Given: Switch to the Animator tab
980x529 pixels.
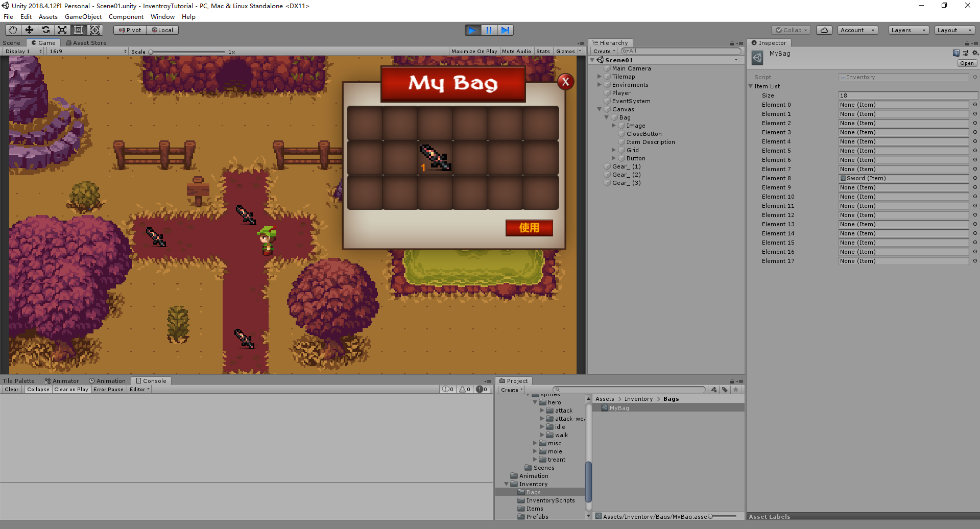Looking at the screenshot, I should tap(62, 380).
